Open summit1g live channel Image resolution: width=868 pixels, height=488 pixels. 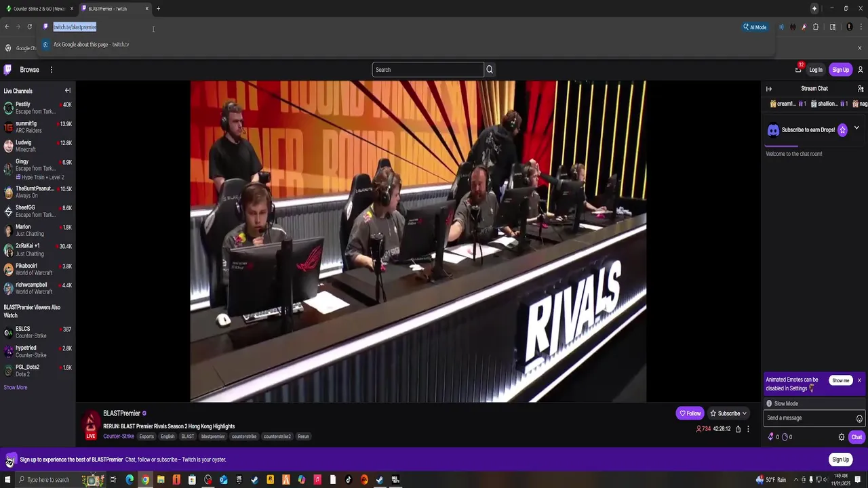tap(37, 127)
